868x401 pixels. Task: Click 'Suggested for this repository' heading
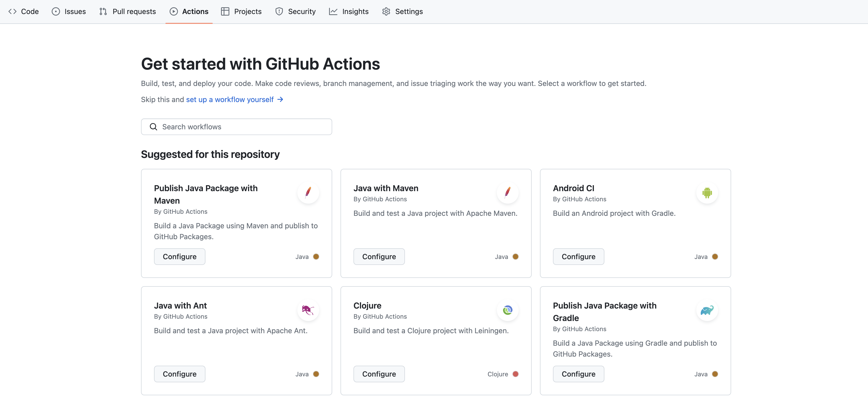[x=210, y=154]
